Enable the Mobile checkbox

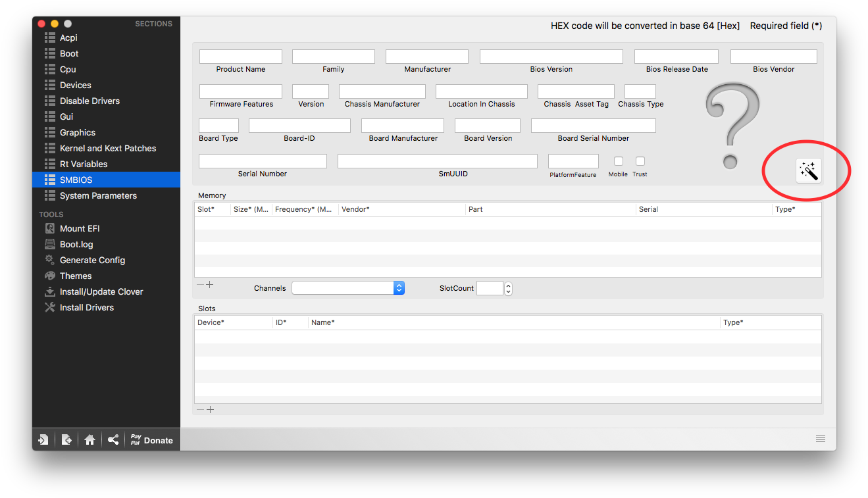(x=617, y=162)
